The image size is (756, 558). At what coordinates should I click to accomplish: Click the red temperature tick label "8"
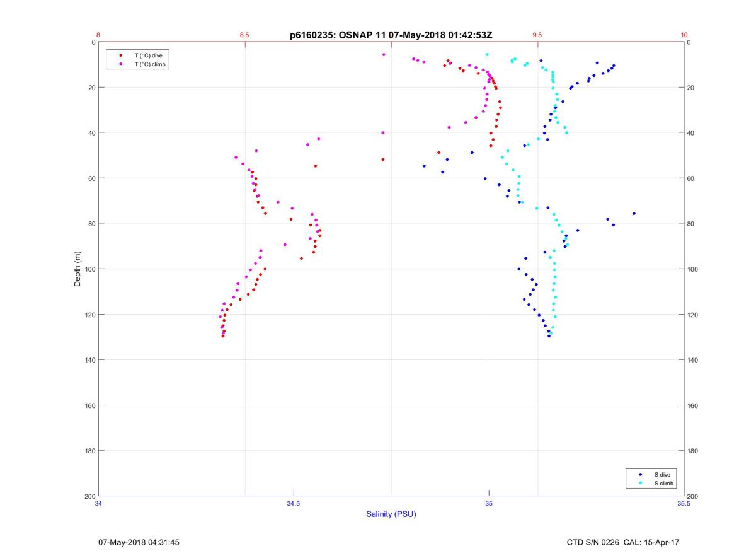98,35
